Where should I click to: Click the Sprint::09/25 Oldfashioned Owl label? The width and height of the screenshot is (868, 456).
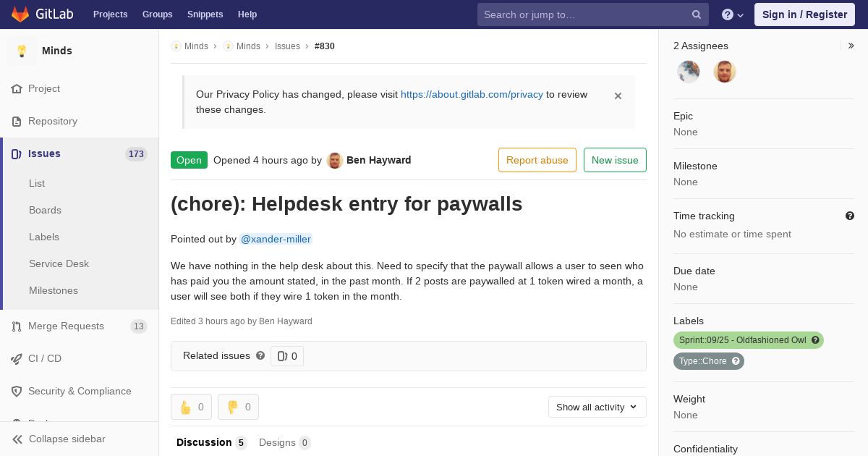[x=742, y=340]
